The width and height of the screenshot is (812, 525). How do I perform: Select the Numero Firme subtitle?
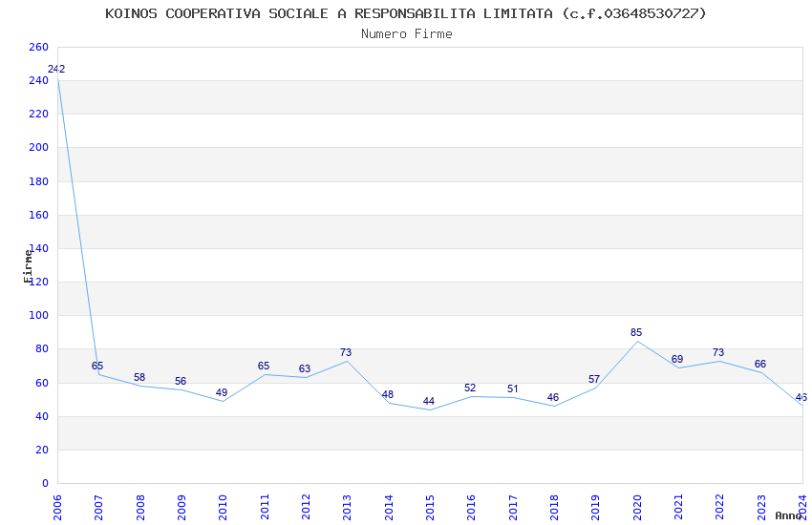406,33
